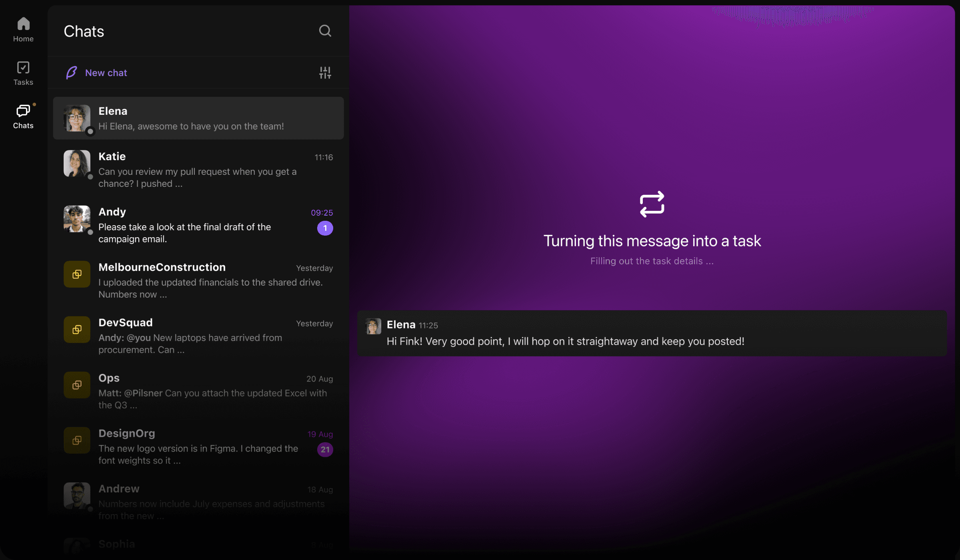The width and height of the screenshot is (960, 560).
Task: Open Elena's 11:25 message bubble
Action: click(x=651, y=334)
